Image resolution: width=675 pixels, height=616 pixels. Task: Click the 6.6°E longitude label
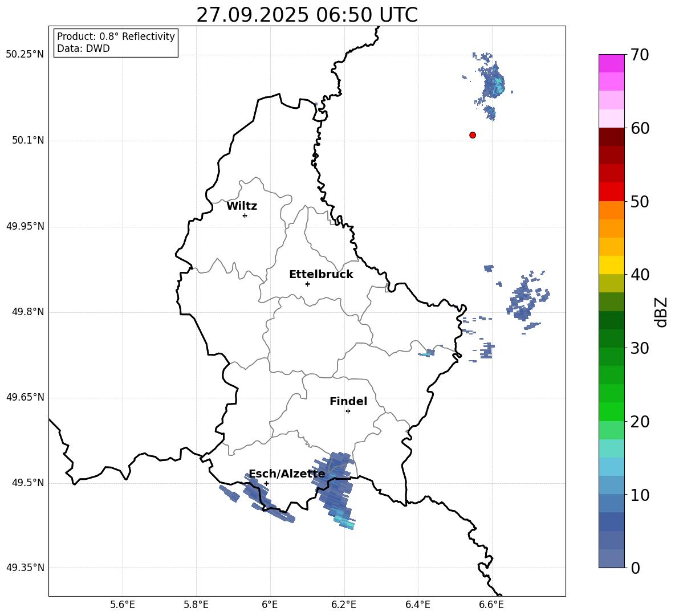tap(491, 605)
